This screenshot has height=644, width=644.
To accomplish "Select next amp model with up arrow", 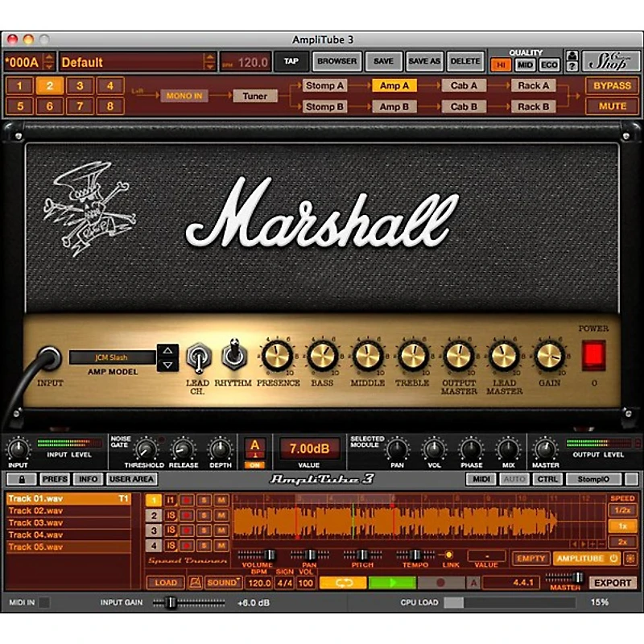I will point(167,351).
